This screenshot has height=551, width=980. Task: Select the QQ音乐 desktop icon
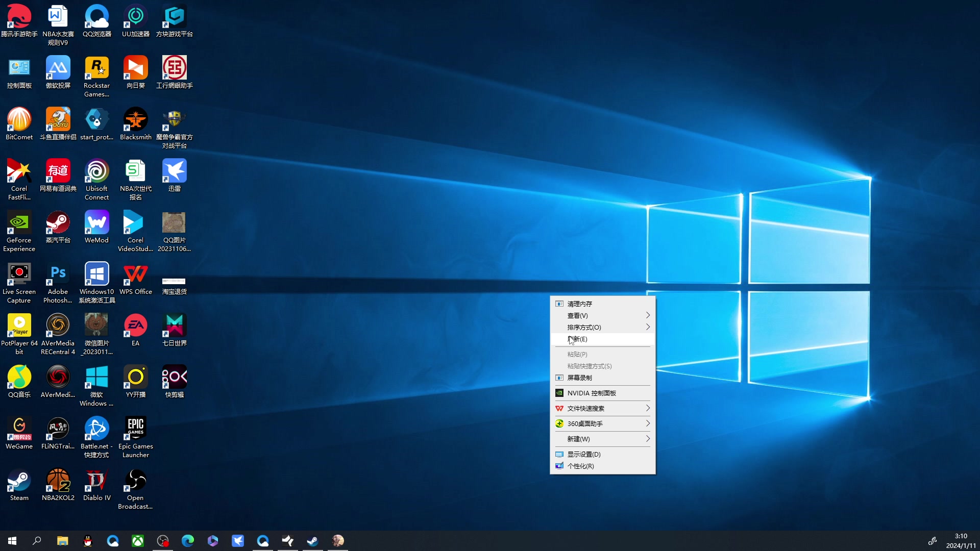pyautogui.click(x=19, y=382)
